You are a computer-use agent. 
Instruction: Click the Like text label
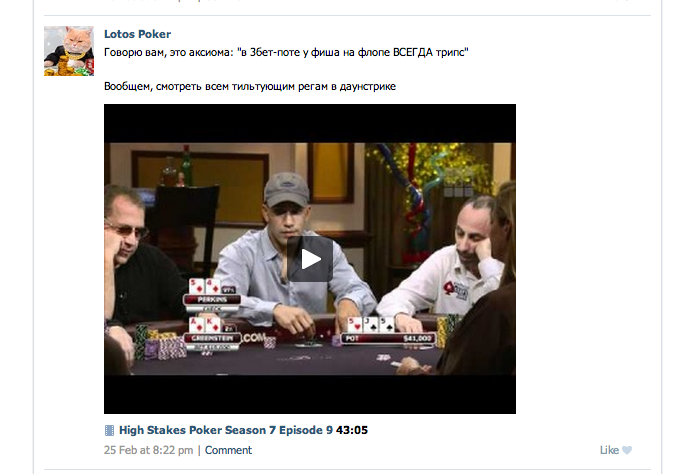(x=609, y=450)
